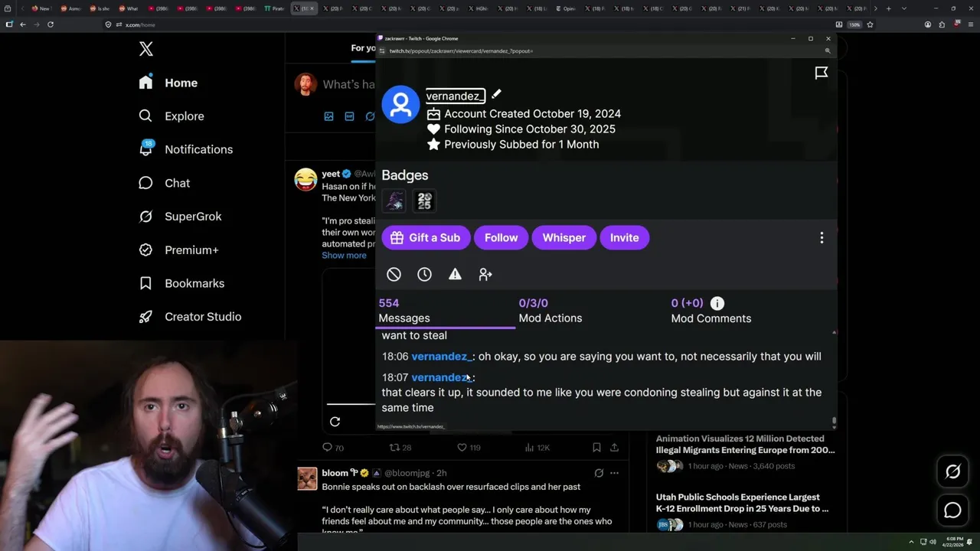Click the share upload icon on yeet's post
The image size is (980, 551).
pos(614,448)
